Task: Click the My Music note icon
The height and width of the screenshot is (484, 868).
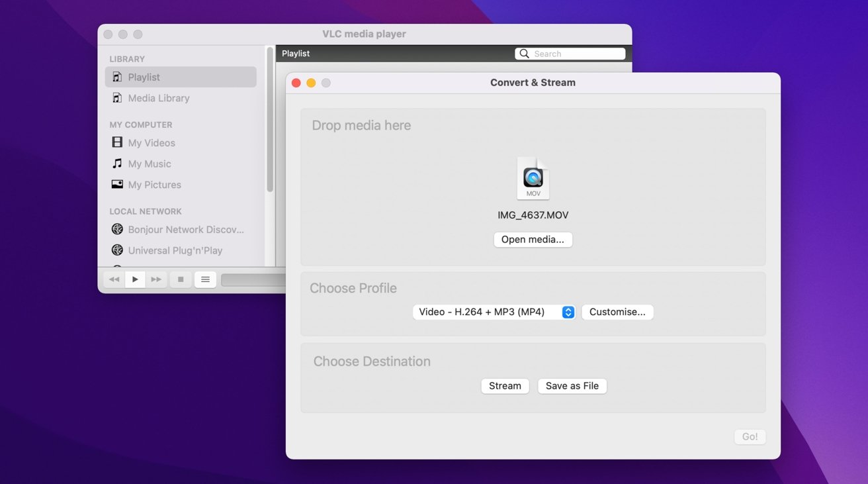Action: pos(117,164)
